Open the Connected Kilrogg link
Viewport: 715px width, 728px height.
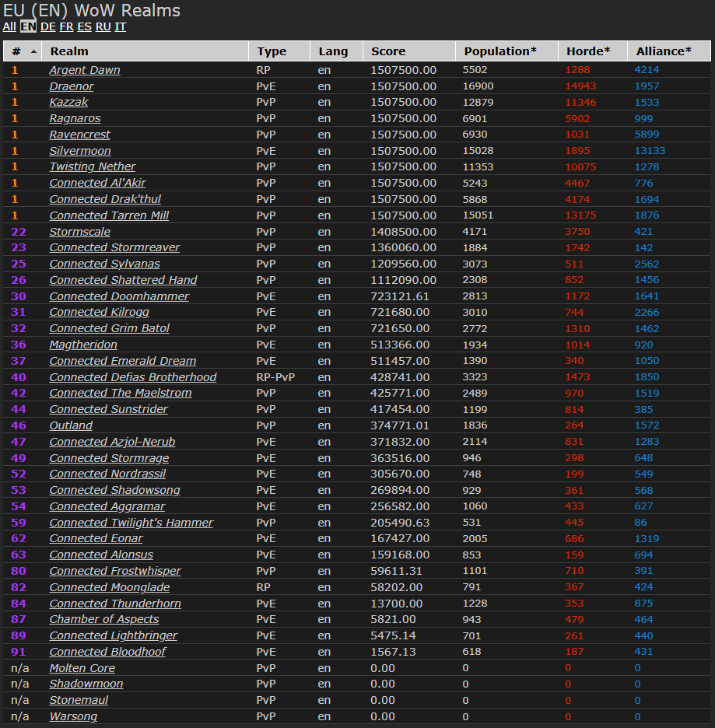(x=100, y=312)
